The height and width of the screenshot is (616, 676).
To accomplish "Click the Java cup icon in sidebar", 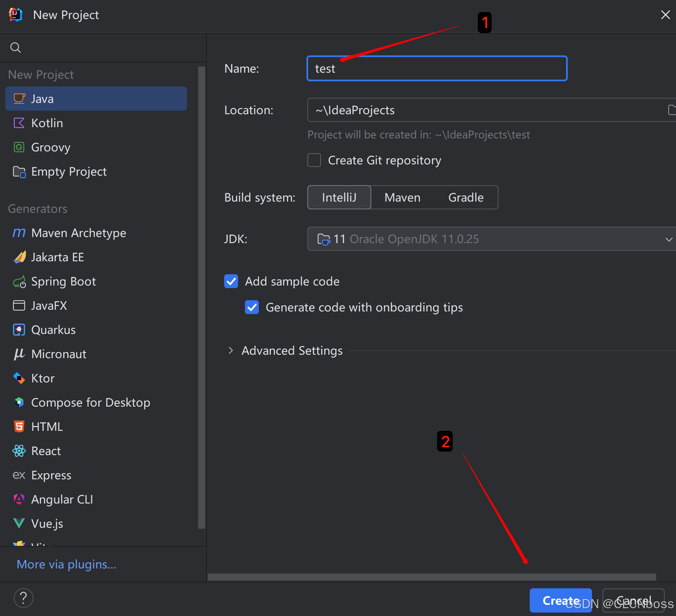I will pyautogui.click(x=19, y=99).
